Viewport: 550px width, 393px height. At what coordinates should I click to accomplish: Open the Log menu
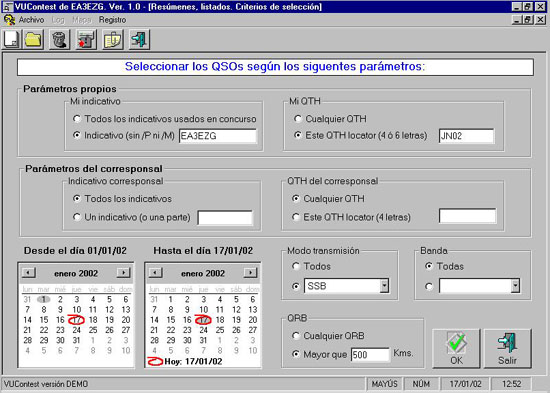coord(58,20)
